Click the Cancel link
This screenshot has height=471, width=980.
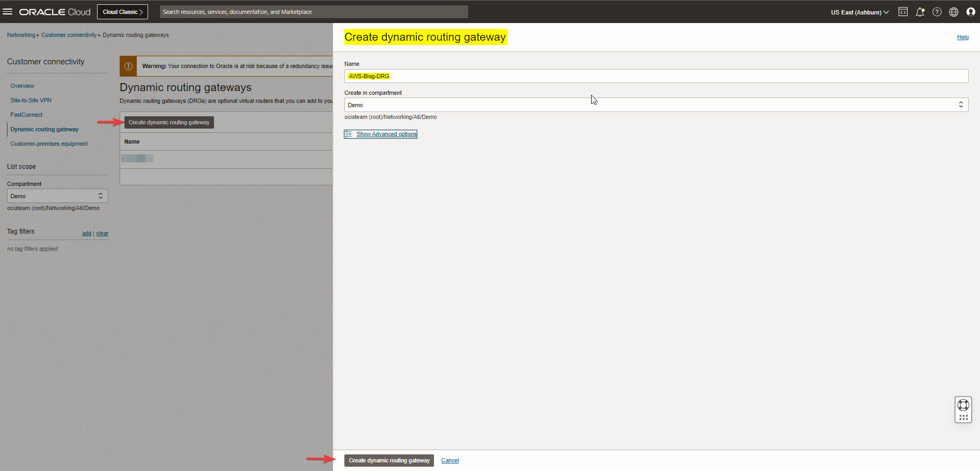pos(450,460)
